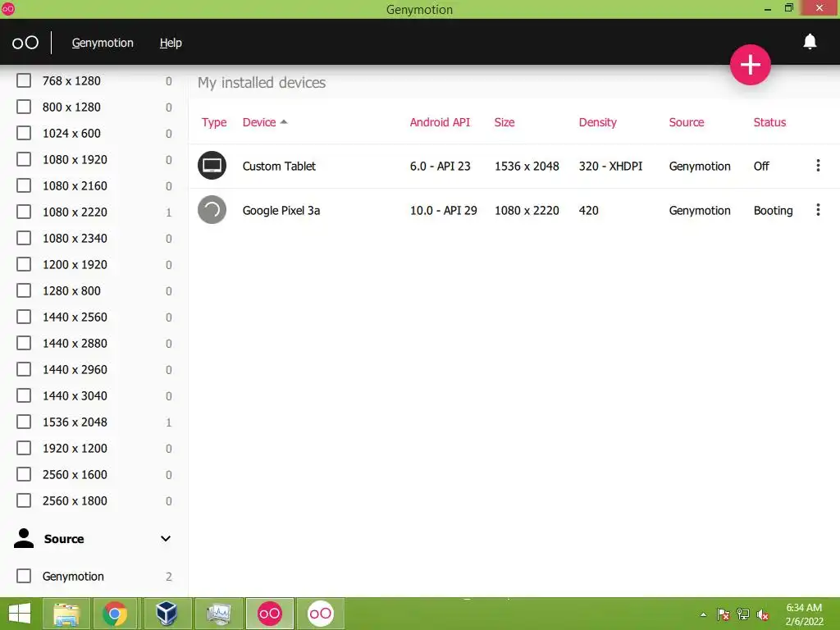Check the 1536 x 2048 filter
This screenshot has width=840, height=630.
(x=24, y=422)
